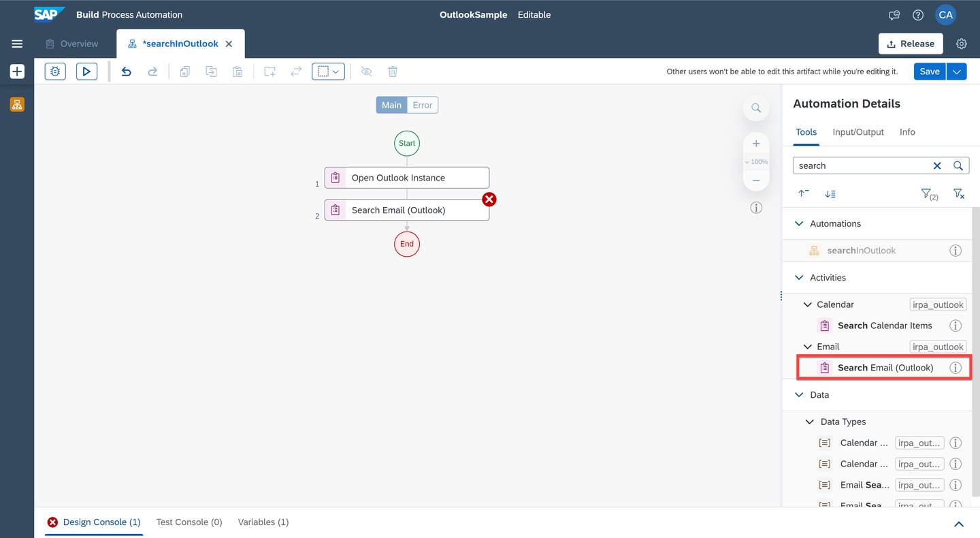Switch to Main flow view
The width and height of the screenshot is (980, 538).
tap(391, 105)
